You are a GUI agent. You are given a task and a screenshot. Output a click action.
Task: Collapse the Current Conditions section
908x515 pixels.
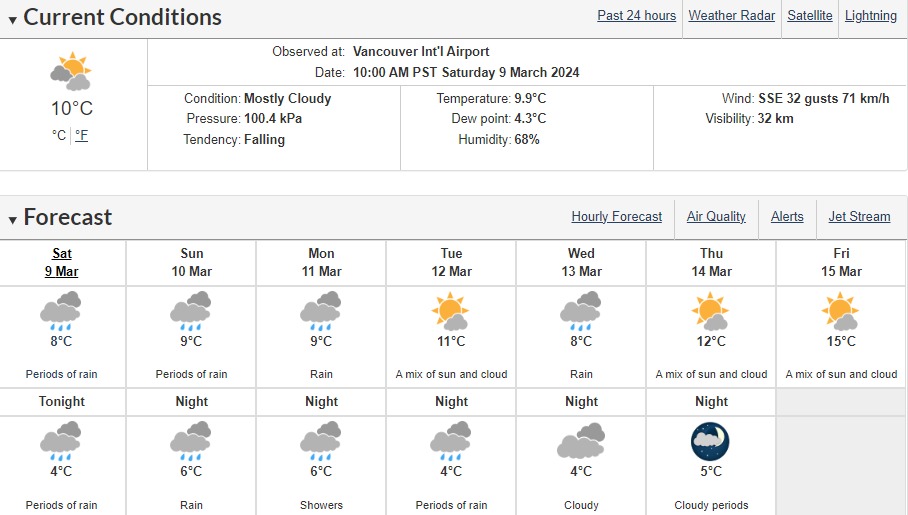pyautogui.click(x=13, y=18)
